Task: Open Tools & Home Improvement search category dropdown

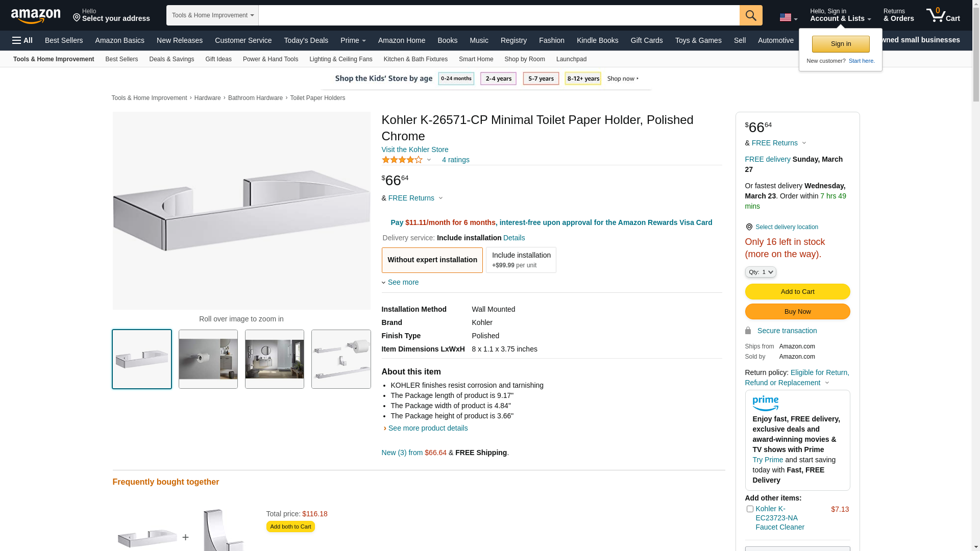Action: click(212, 15)
